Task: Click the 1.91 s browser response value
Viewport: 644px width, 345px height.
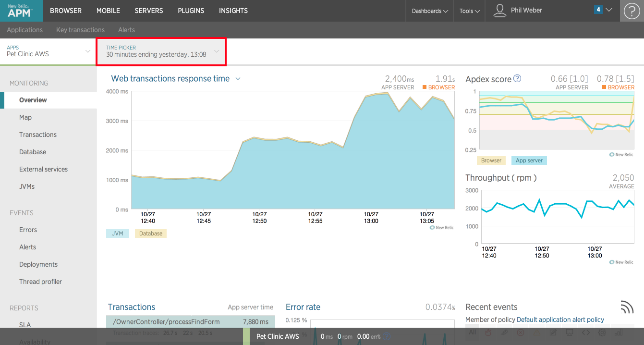Action: pyautogui.click(x=445, y=79)
